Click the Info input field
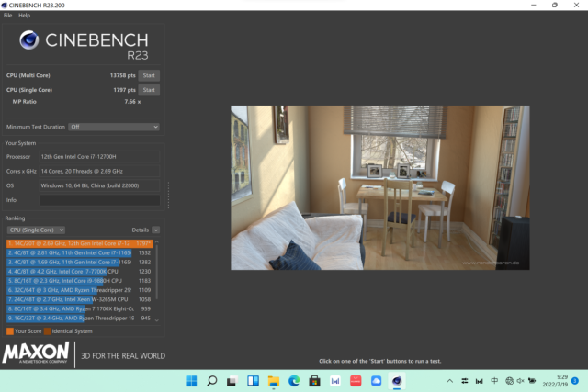 [100, 200]
